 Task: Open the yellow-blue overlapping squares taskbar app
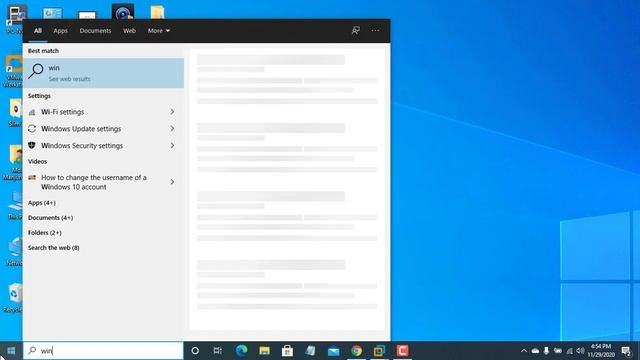point(379,351)
